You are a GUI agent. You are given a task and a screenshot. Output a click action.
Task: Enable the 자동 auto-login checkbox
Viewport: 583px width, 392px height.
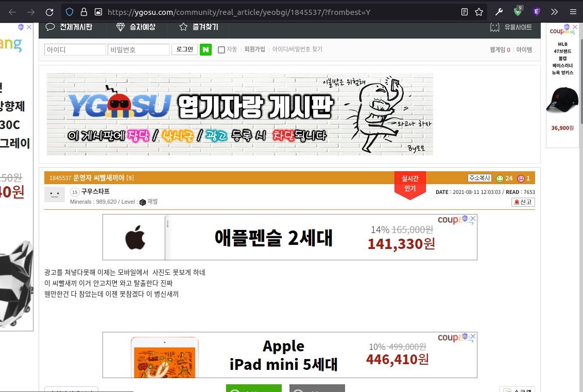pos(221,49)
